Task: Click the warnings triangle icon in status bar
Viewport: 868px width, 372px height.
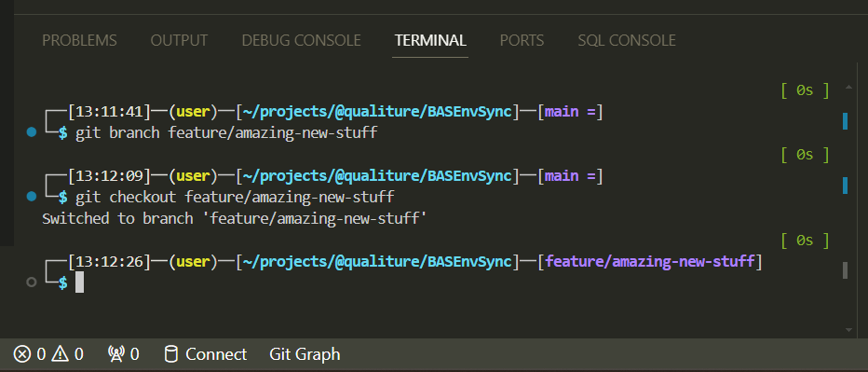Action: click(60, 353)
